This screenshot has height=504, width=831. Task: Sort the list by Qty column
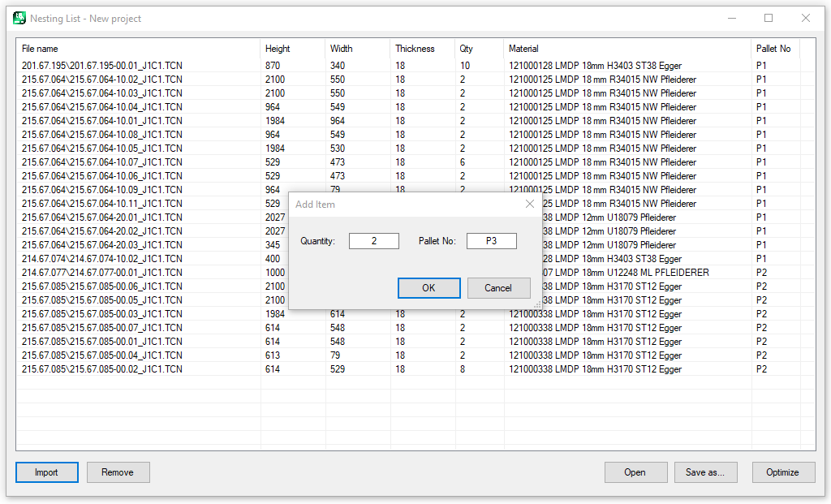pyautogui.click(x=467, y=48)
